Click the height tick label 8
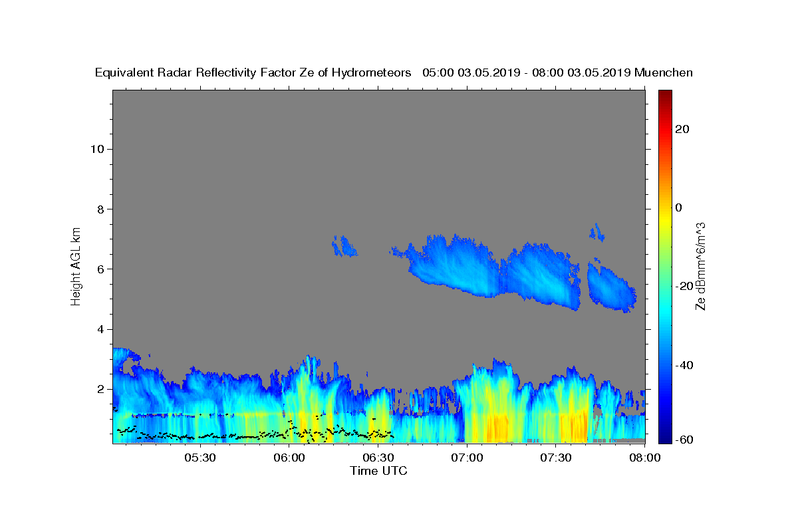Screen dimensions: 798x532 100,209
